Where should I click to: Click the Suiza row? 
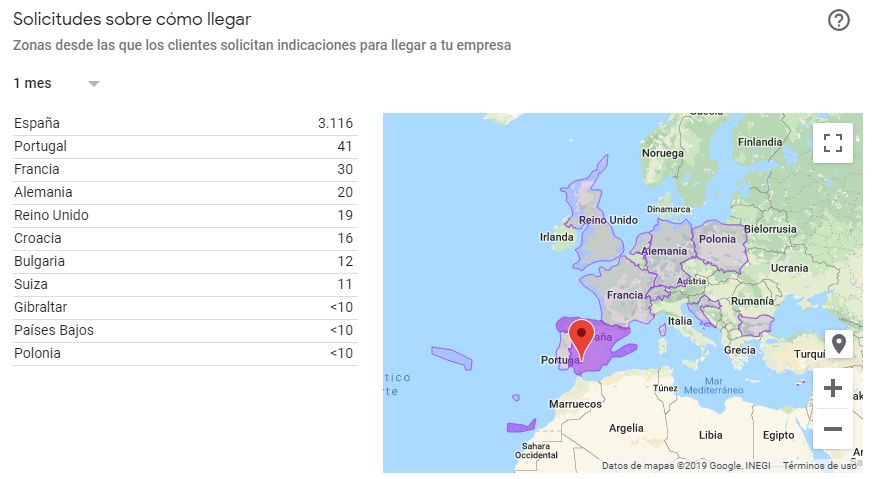tap(184, 284)
